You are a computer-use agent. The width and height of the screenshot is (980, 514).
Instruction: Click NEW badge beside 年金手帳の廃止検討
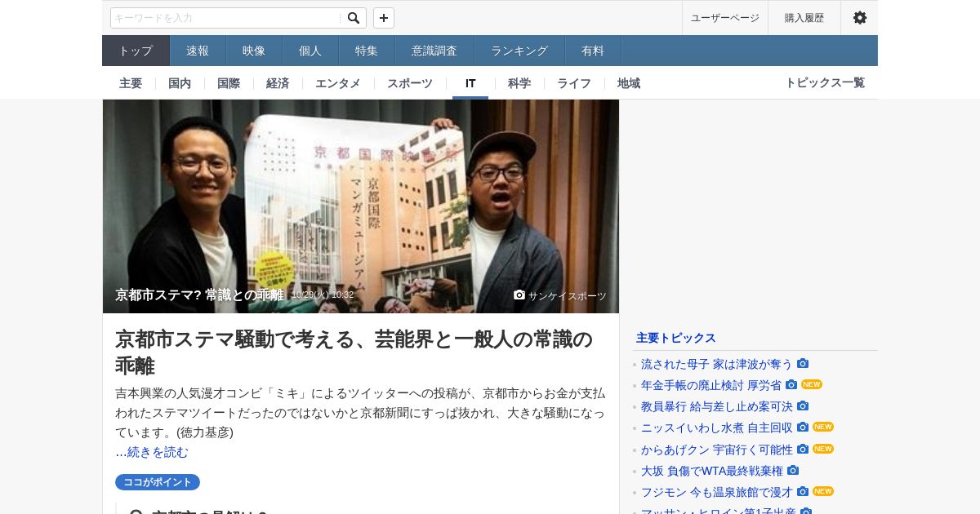(812, 384)
